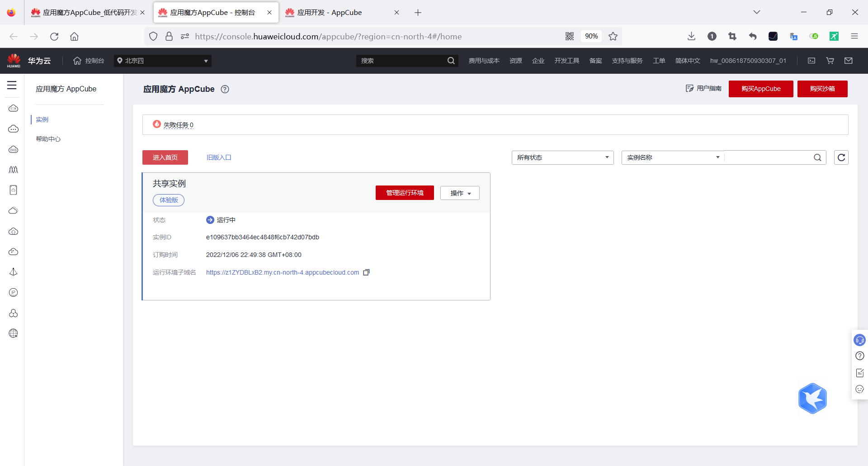Open the Firefox application menu
The width and height of the screenshot is (868, 466).
point(854,36)
